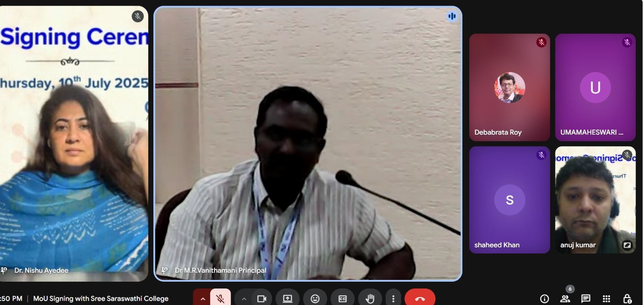Viewport: 644px width, 305px height.
Task: Select the UMAMAHESWARI participant tile
Action: click(x=595, y=87)
